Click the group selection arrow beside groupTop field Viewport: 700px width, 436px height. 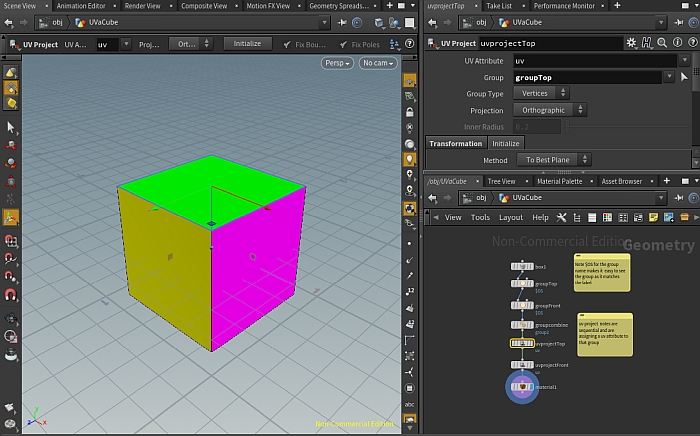click(x=684, y=77)
